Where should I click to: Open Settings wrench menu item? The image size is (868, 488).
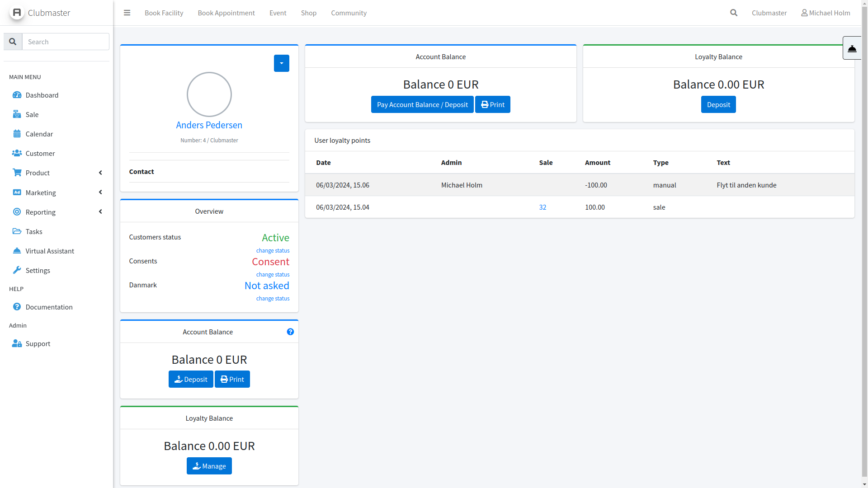(x=38, y=270)
